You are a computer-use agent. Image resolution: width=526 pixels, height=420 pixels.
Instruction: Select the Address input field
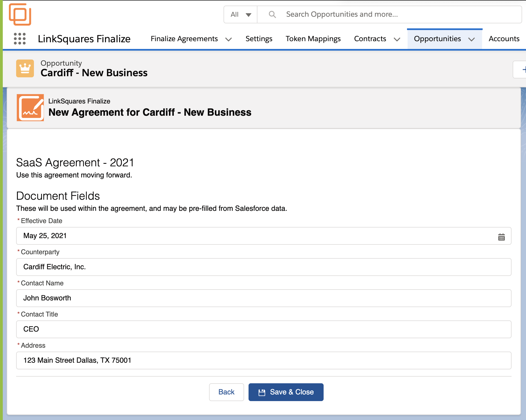coord(264,360)
